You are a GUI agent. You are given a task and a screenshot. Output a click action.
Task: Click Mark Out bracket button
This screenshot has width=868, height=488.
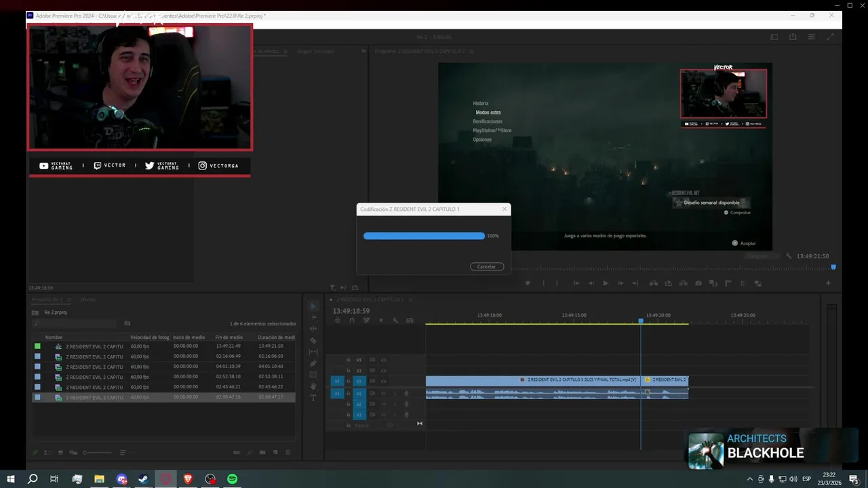click(557, 283)
